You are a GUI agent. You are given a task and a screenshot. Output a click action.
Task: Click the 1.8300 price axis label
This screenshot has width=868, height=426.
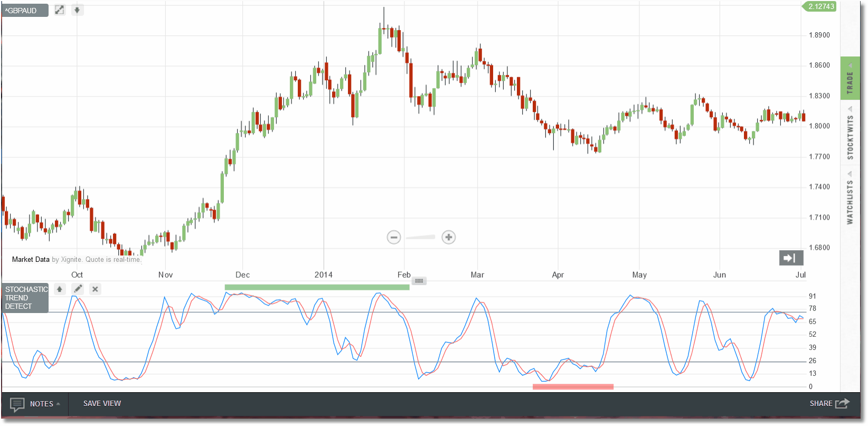[x=819, y=96]
